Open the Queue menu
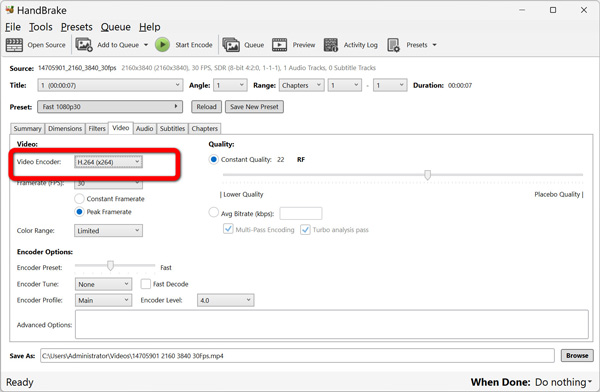 pyautogui.click(x=116, y=27)
